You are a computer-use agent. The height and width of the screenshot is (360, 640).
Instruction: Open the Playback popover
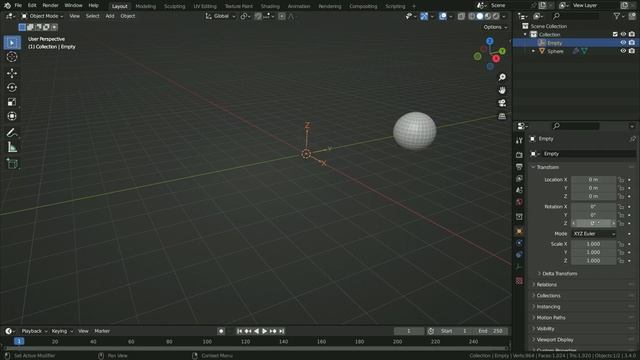tap(34, 331)
